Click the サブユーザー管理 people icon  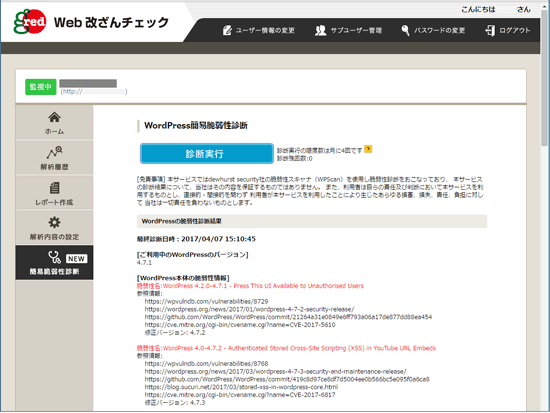[320, 31]
